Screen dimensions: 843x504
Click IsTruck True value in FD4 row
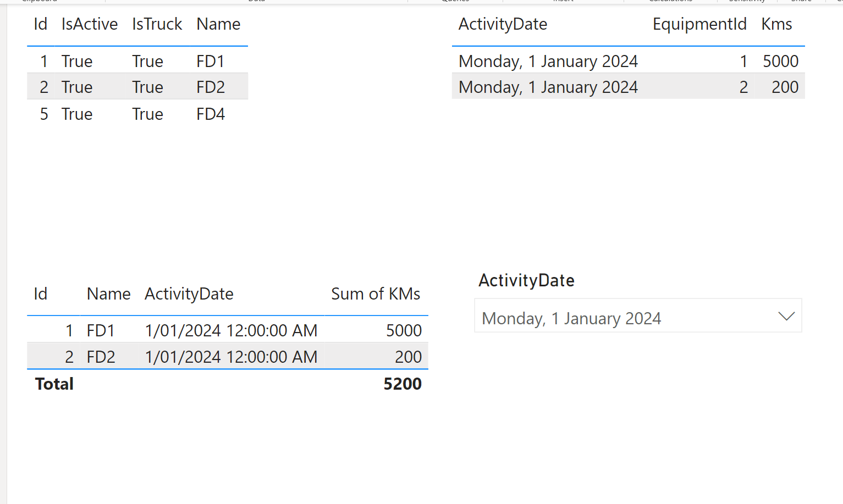click(147, 114)
